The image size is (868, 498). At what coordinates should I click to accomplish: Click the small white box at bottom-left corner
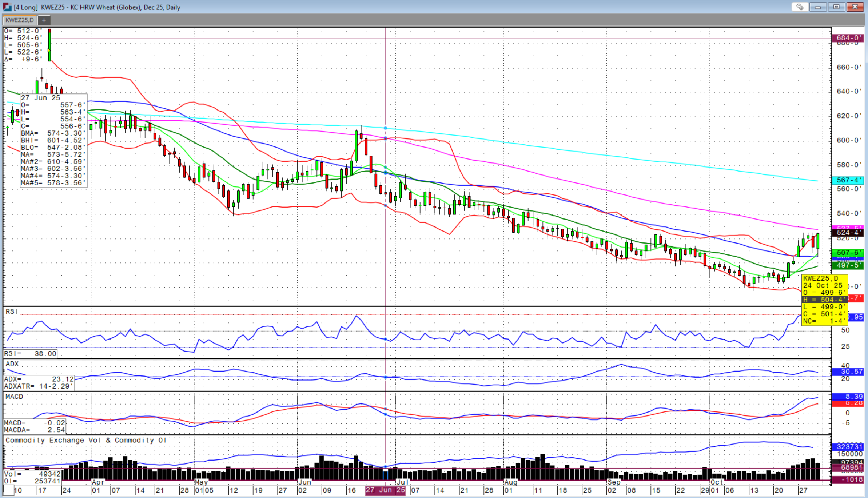[9, 490]
